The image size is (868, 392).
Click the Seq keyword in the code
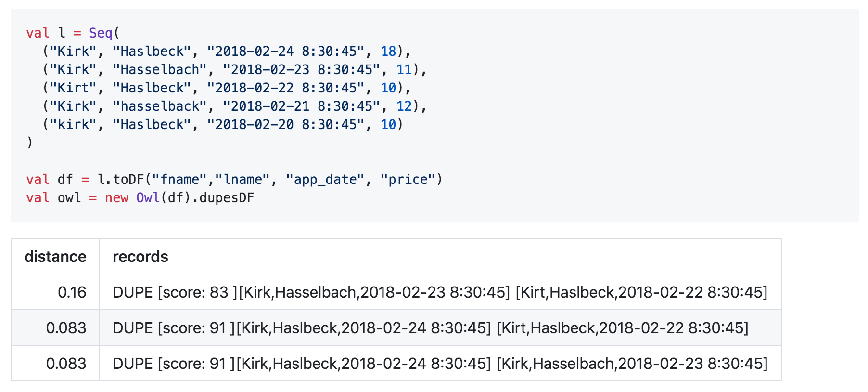click(100, 33)
